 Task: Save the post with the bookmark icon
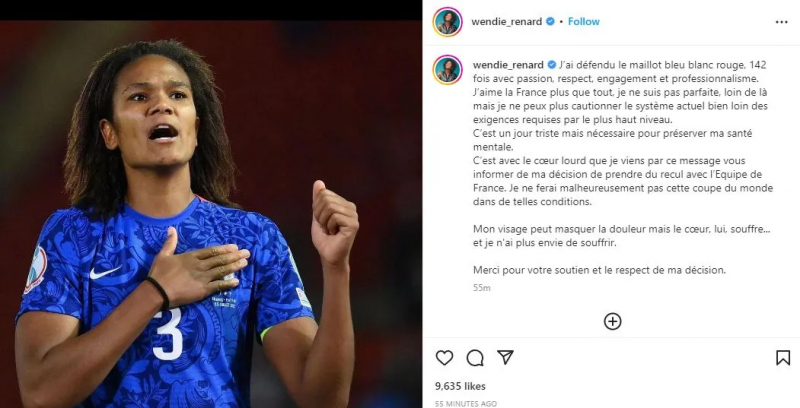coord(783,358)
